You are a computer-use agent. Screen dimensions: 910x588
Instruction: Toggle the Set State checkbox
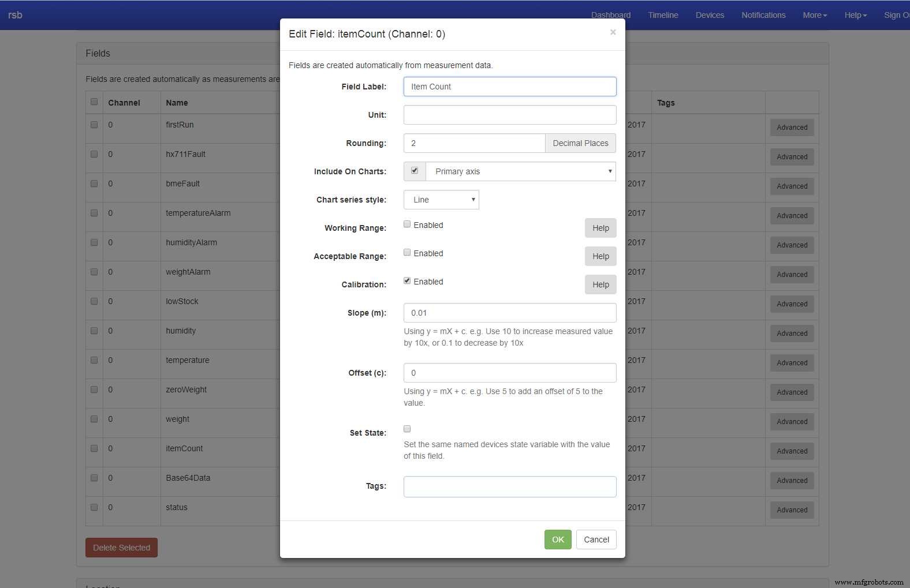(407, 429)
